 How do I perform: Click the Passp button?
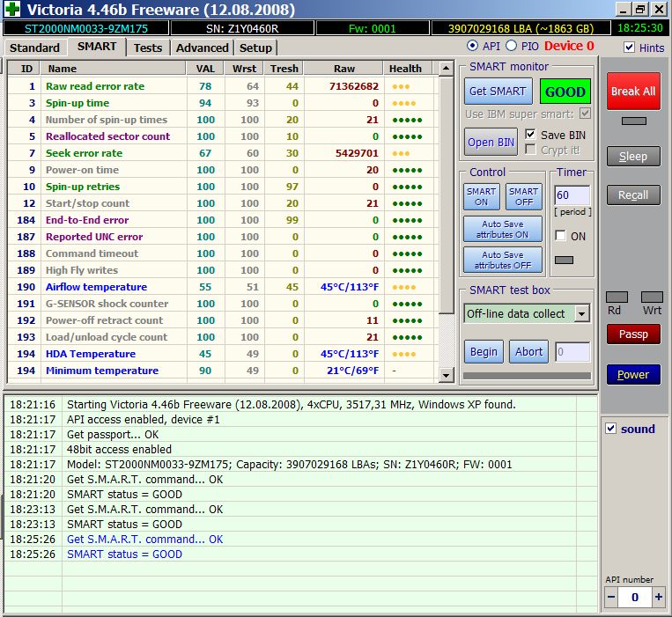(633, 334)
